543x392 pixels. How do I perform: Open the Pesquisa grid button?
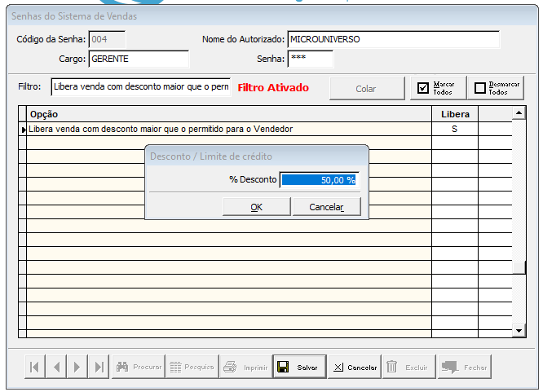coord(192,367)
